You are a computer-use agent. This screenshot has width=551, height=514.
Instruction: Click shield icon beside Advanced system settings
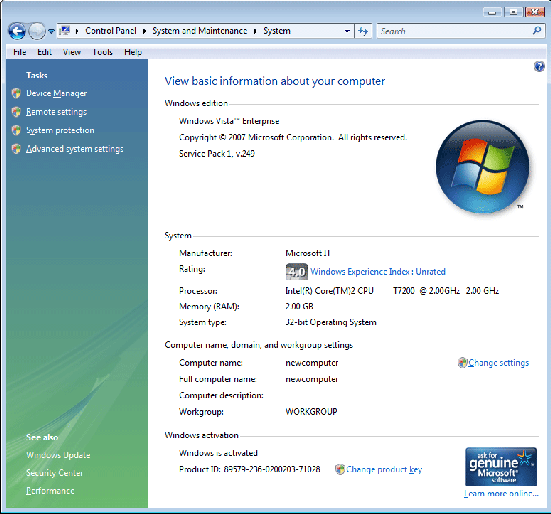point(16,149)
